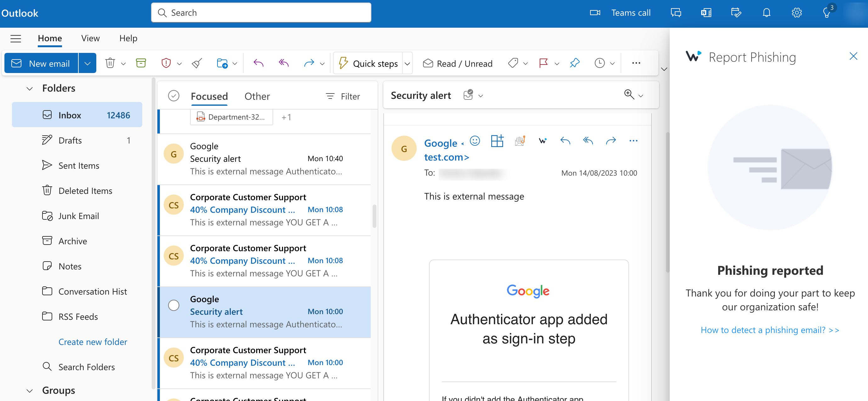Open the Quick steps dropdown
The height and width of the screenshot is (401, 868).
pyautogui.click(x=407, y=63)
